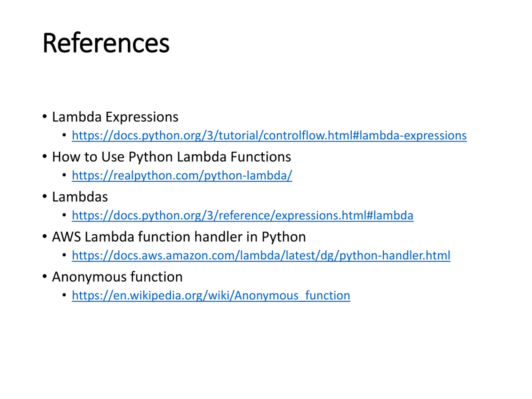This screenshot has width=532, height=399.
Task: Click the How to Use Python Lambda Functions text
Action: point(171,157)
